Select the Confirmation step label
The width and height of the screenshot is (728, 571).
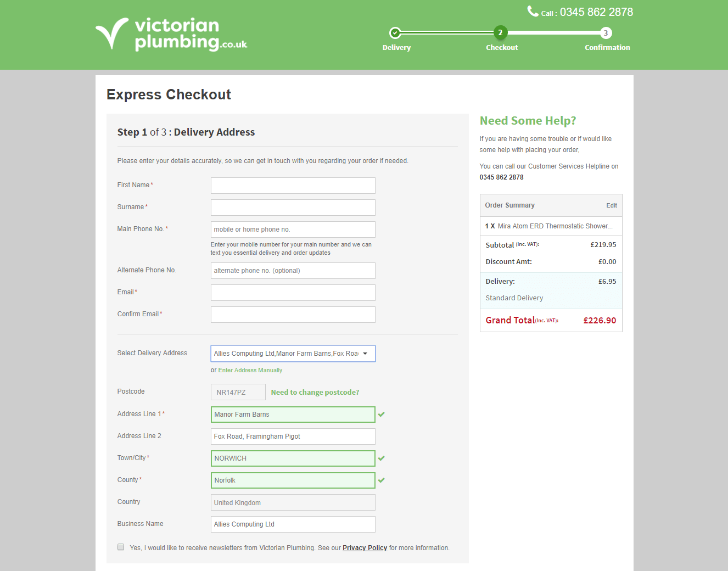tap(607, 47)
